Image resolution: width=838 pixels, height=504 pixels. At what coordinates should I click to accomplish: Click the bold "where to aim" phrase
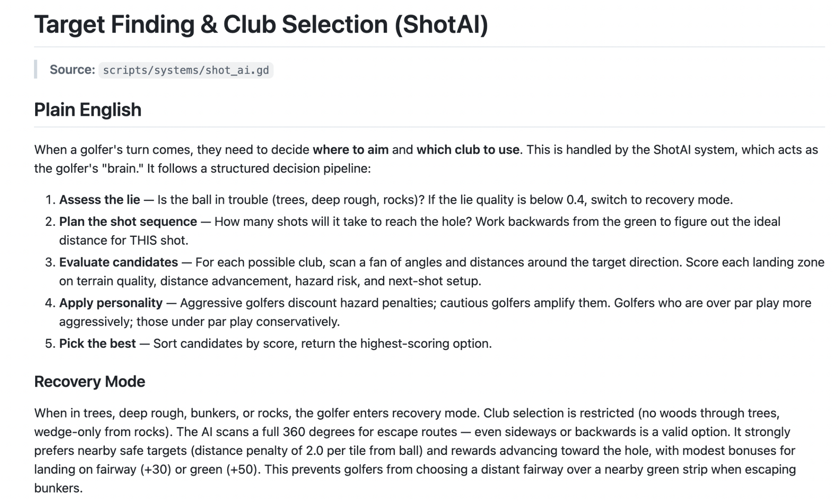tap(350, 150)
